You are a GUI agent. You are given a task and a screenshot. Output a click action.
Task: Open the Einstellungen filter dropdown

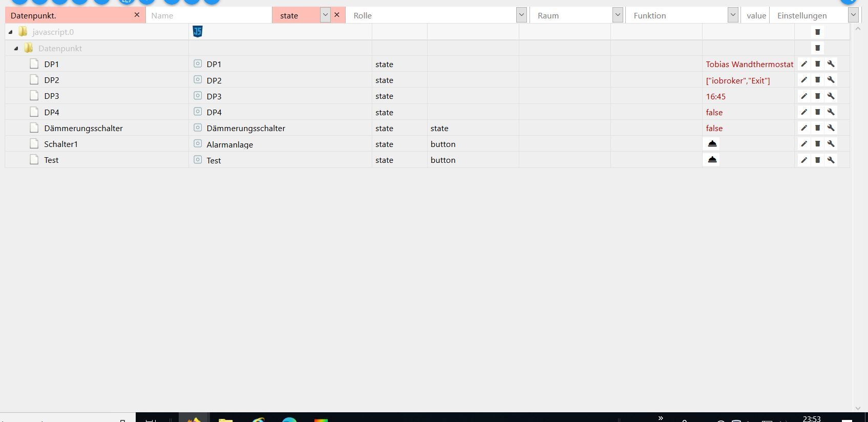853,15
